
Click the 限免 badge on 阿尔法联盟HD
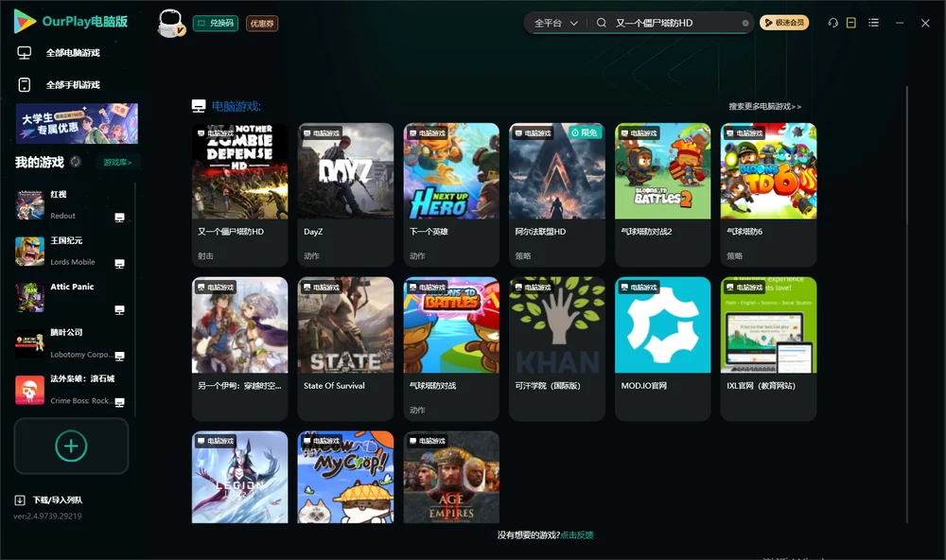click(584, 132)
